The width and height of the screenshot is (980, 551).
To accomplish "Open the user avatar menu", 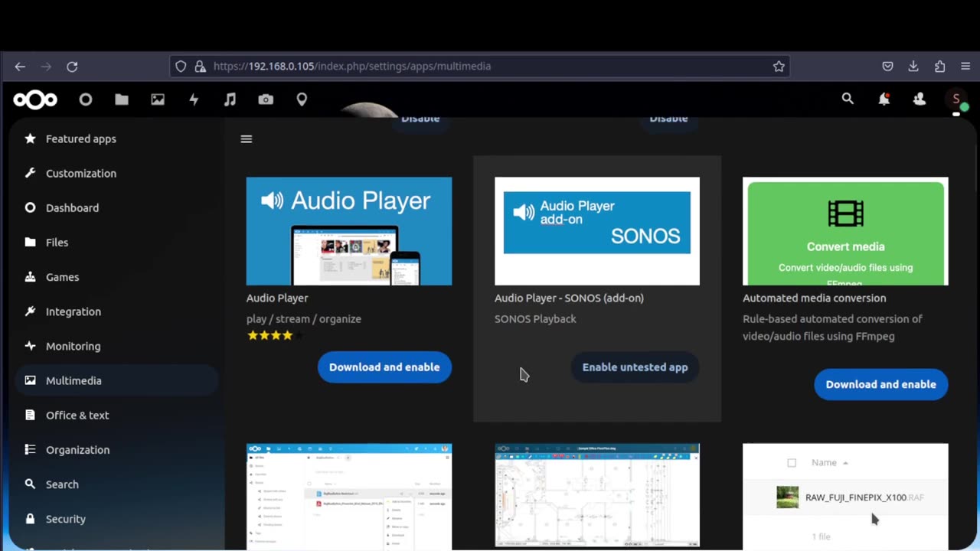I will 955,99.
